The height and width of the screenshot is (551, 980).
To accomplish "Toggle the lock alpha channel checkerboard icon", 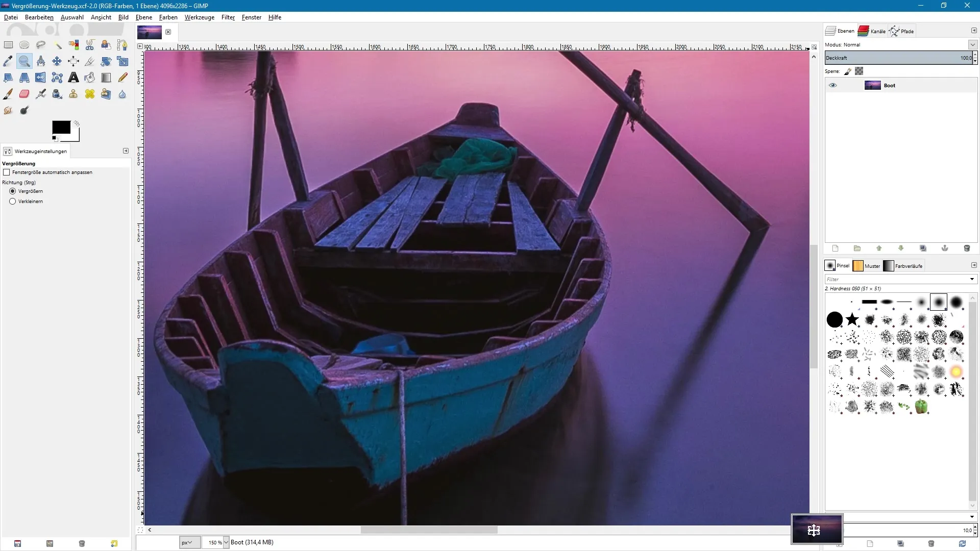I will [x=860, y=71].
